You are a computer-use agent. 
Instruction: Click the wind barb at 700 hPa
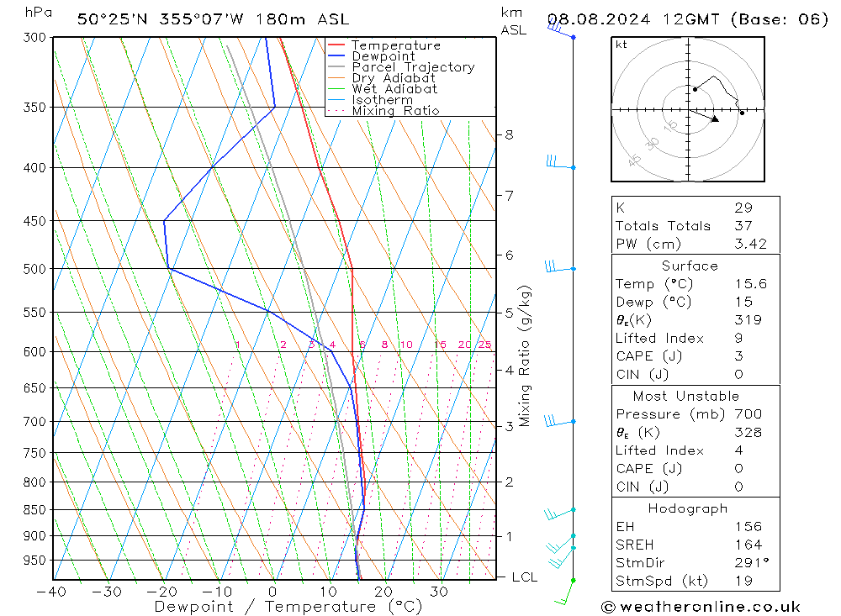click(x=559, y=421)
